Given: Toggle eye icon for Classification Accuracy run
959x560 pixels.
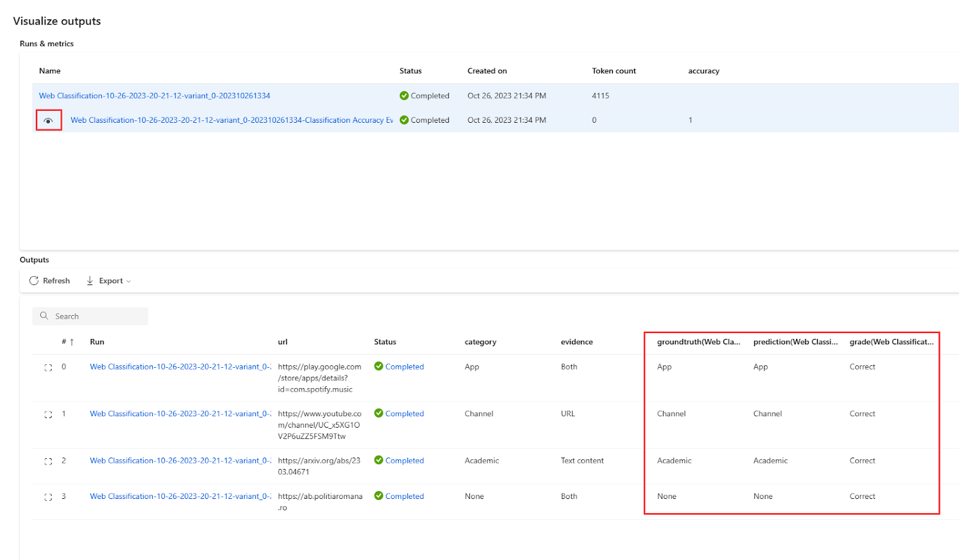Looking at the screenshot, I should tap(49, 120).
